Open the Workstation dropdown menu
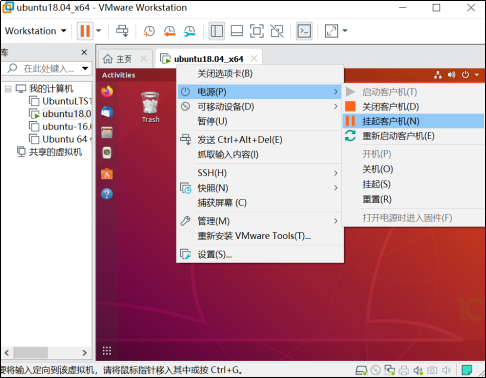This screenshot has height=378, width=486. click(x=35, y=31)
